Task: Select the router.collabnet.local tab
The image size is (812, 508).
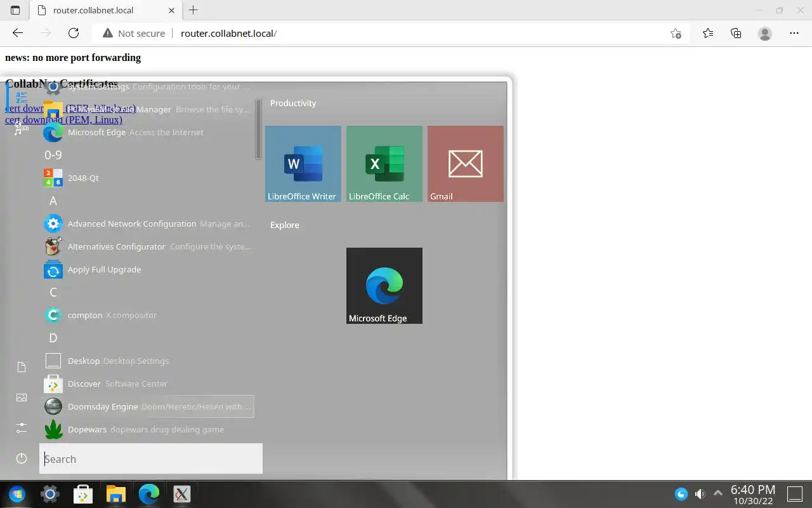Action: (x=106, y=10)
